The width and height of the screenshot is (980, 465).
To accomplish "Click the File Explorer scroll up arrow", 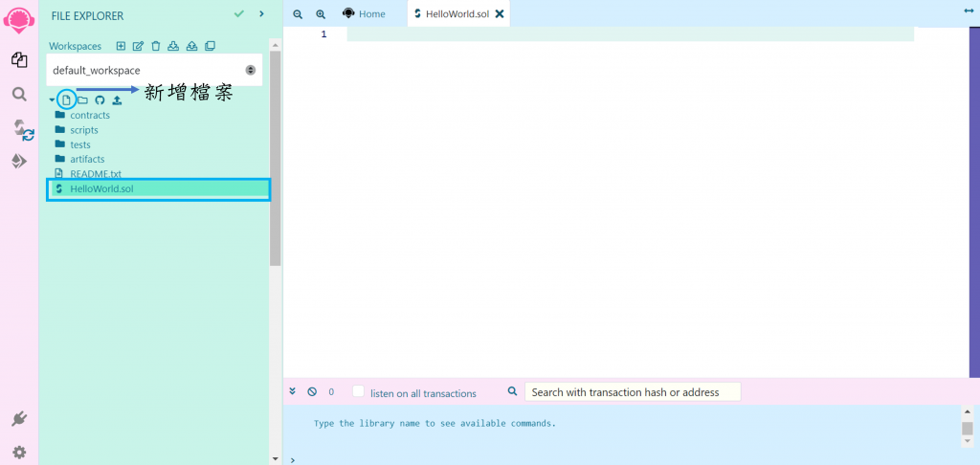I will click(x=275, y=45).
